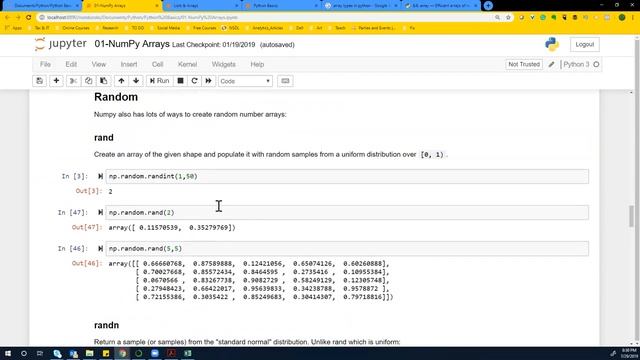The image size is (640, 360).
Task: Run cell In [47] with its run icon
Action: pos(100,212)
